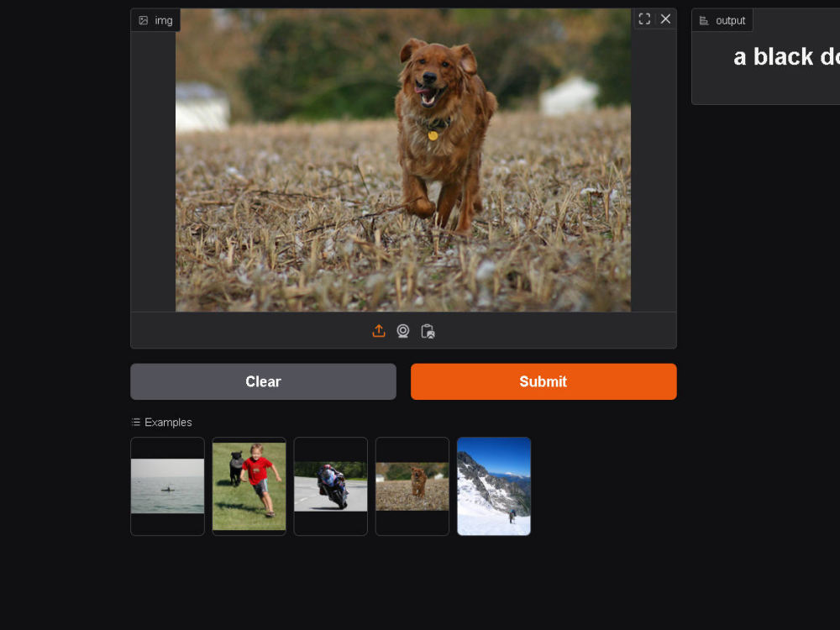Switch image input to webcam source

click(x=403, y=331)
